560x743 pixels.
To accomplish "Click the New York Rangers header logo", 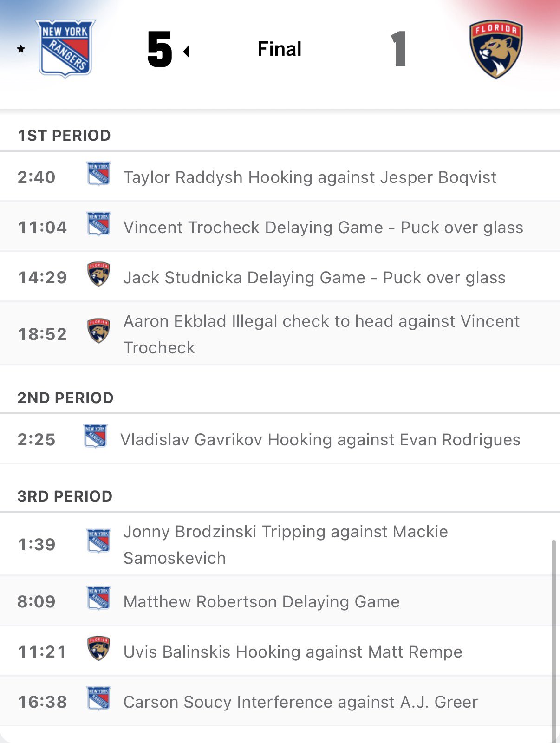I will click(65, 48).
